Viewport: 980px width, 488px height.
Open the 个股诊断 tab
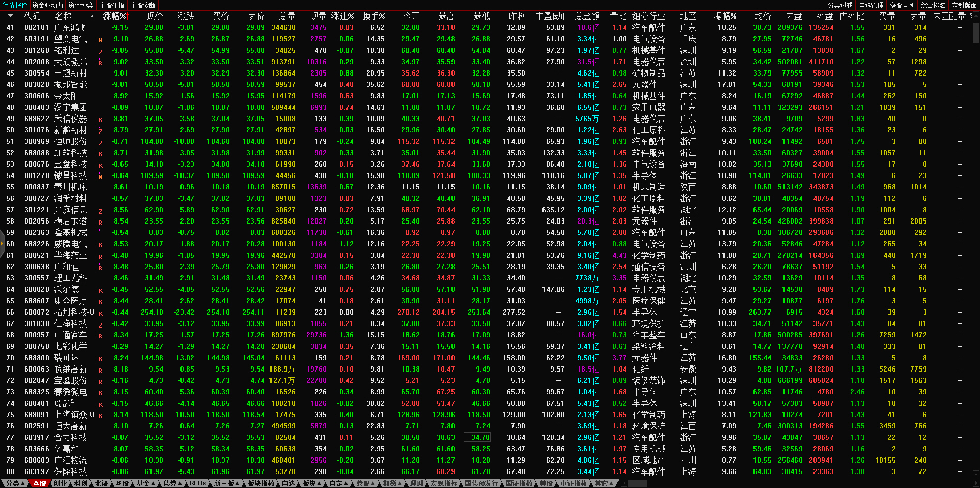coord(143,5)
